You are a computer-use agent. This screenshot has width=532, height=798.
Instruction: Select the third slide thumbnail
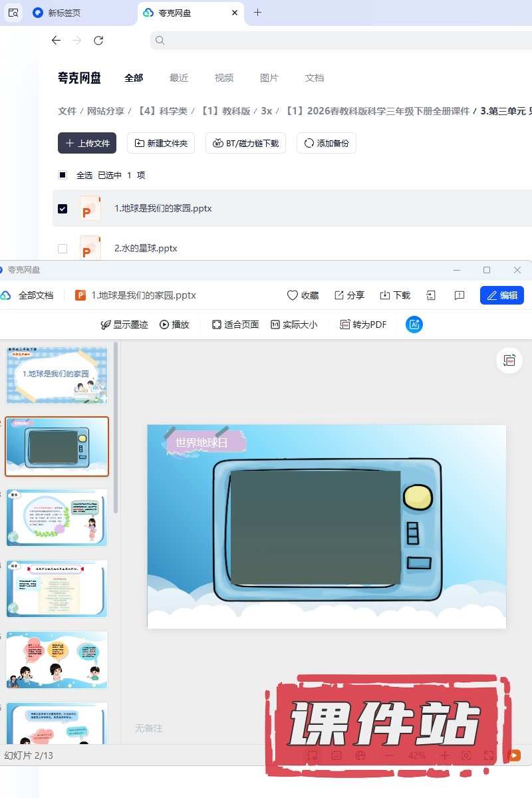(57, 517)
